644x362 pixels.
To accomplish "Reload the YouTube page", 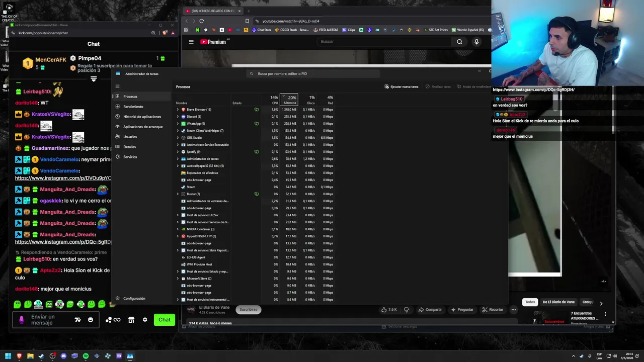I will pos(202,21).
